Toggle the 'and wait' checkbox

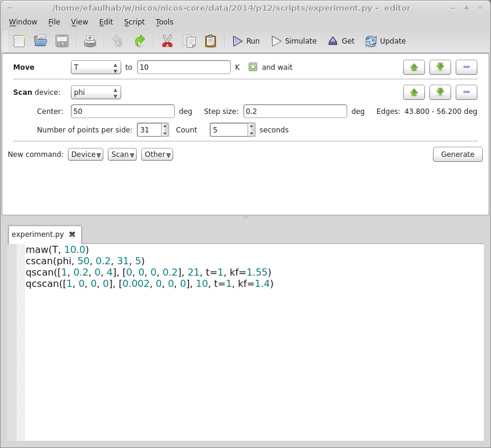pos(253,67)
